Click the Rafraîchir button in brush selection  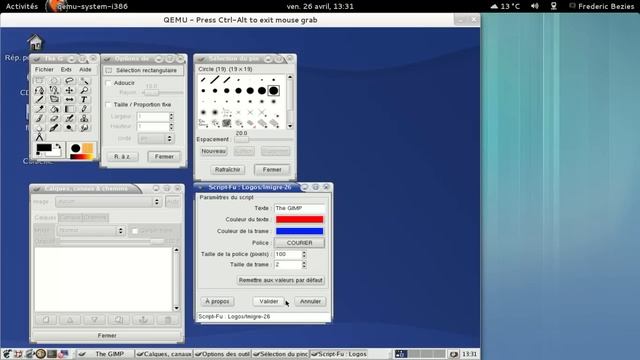click(227, 170)
